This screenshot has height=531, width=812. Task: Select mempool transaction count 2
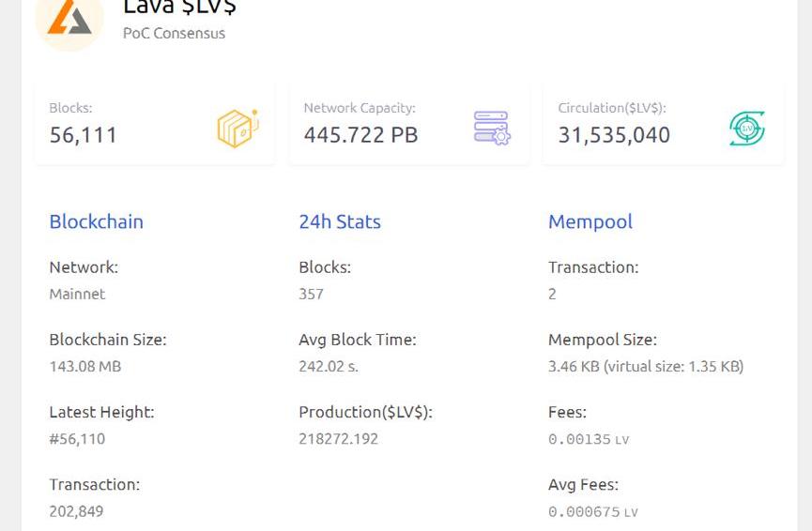pyautogui.click(x=552, y=294)
